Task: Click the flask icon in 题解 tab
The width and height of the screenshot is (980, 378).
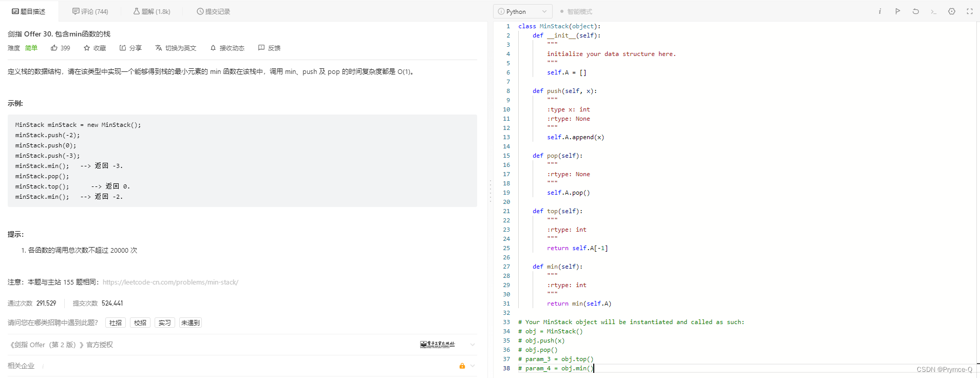Action: pyautogui.click(x=137, y=11)
